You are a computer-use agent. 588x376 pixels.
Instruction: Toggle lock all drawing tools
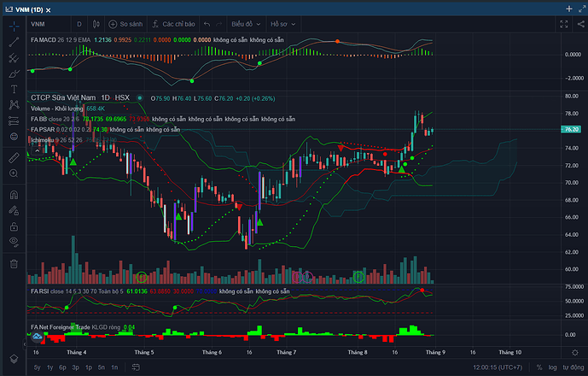[x=14, y=226]
